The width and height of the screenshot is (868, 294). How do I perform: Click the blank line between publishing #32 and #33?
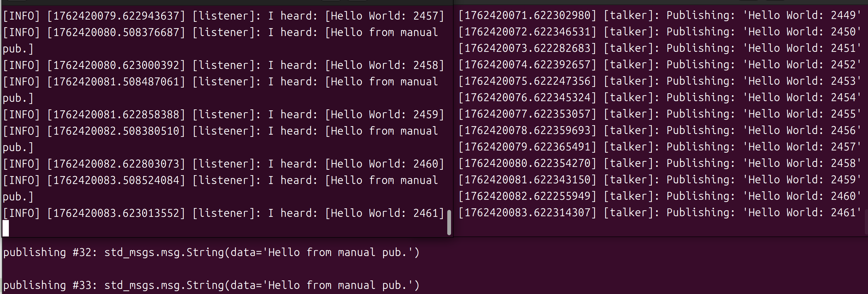click(211, 269)
